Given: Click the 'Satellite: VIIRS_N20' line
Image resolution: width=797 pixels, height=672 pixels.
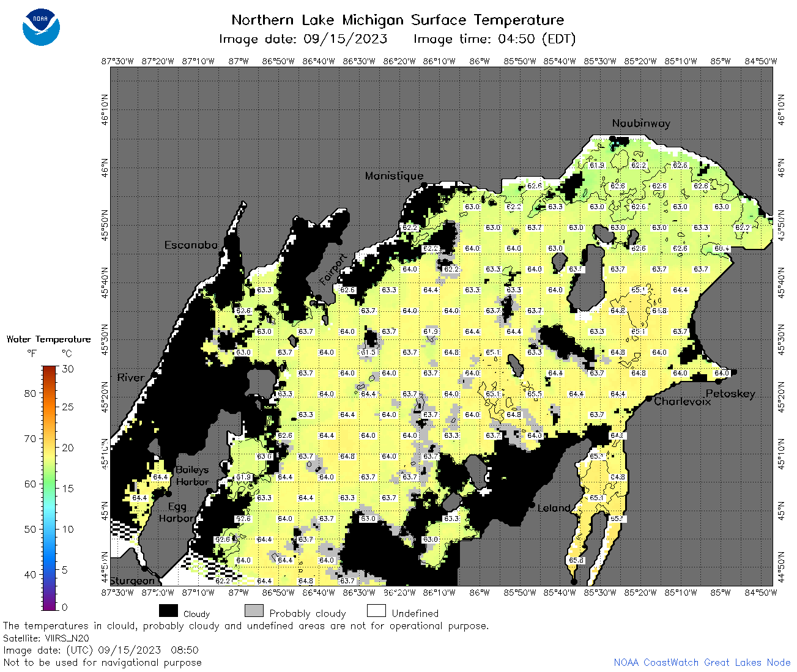Looking at the screenshot, I should point(46,638).
